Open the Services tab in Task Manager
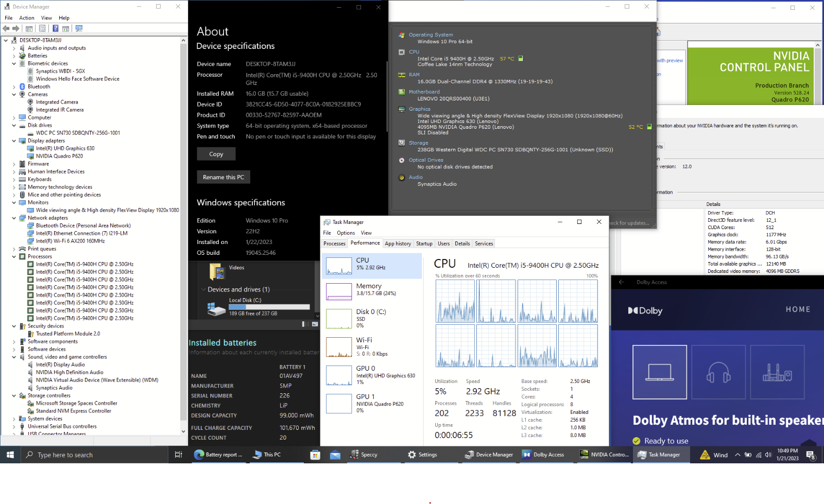 tap(484, 244)
